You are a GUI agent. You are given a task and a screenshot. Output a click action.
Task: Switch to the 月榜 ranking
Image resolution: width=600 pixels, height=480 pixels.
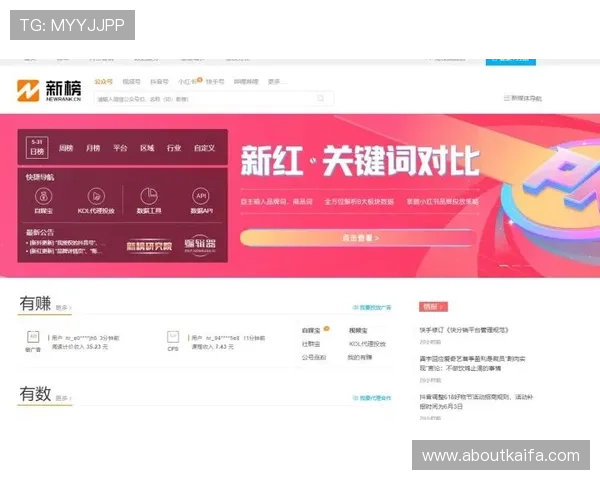pyautogui.click(x=93, y=148)
